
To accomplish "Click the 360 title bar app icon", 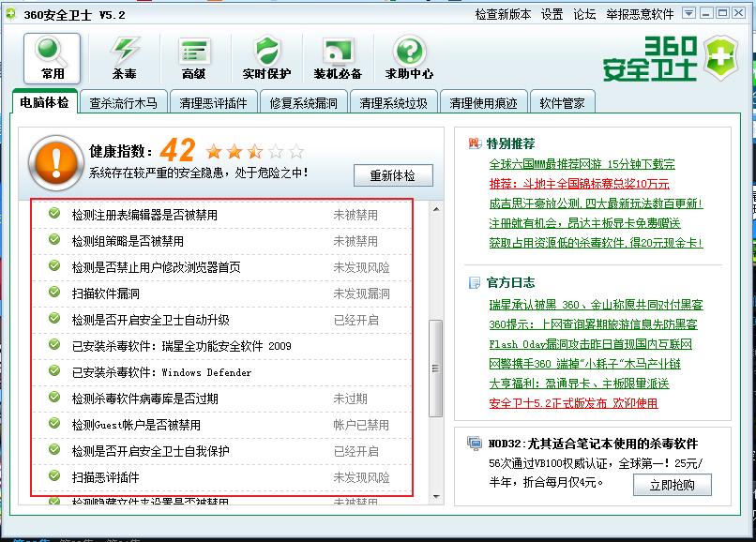I will click(10, 14).
